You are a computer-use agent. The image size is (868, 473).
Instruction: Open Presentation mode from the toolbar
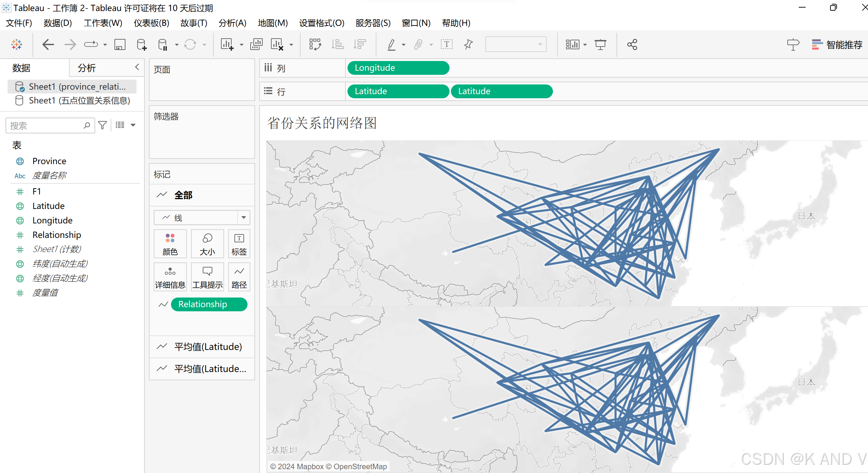pyautogui.click(x=600, y=44)
